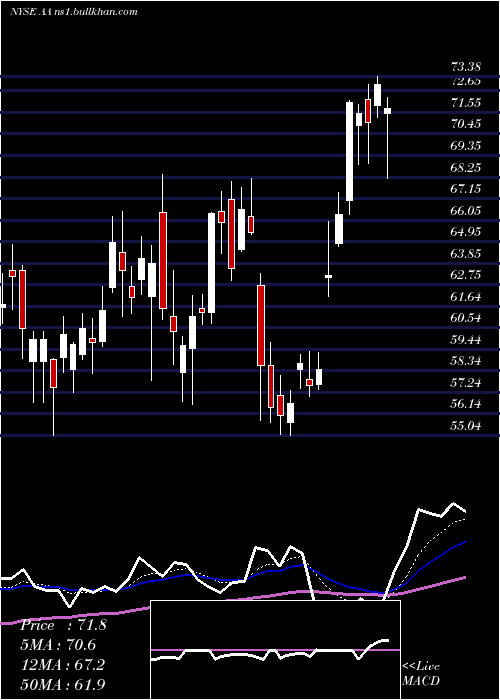Click the 72.65 price axis label
Screen dimensions: 500x700
466,81
